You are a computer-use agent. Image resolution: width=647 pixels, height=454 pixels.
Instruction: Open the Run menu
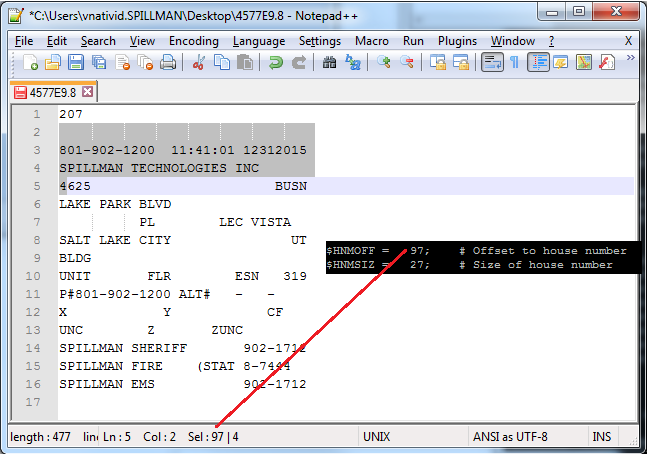[413, 41]
